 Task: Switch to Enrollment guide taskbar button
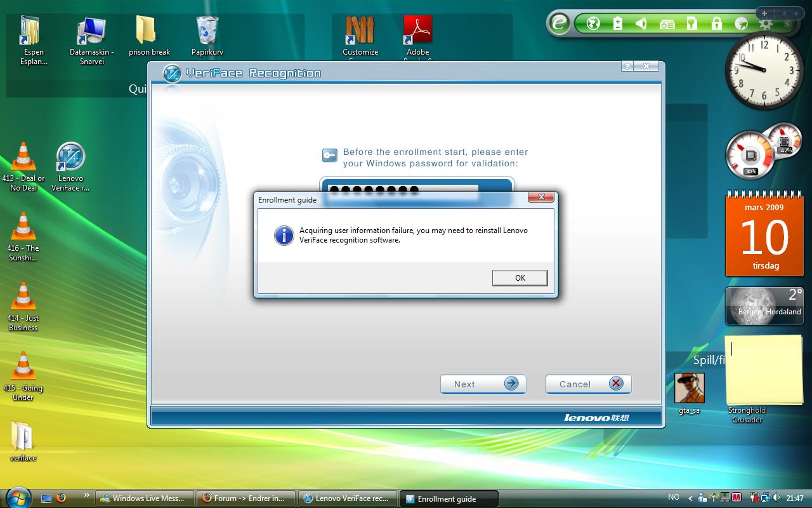click(x=449, y=498)
